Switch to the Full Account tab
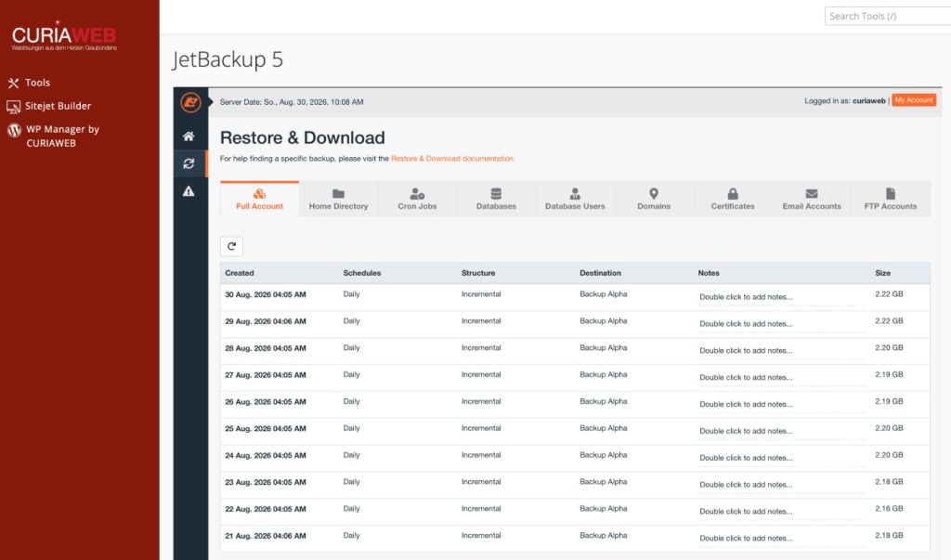 tap(260, 199)
